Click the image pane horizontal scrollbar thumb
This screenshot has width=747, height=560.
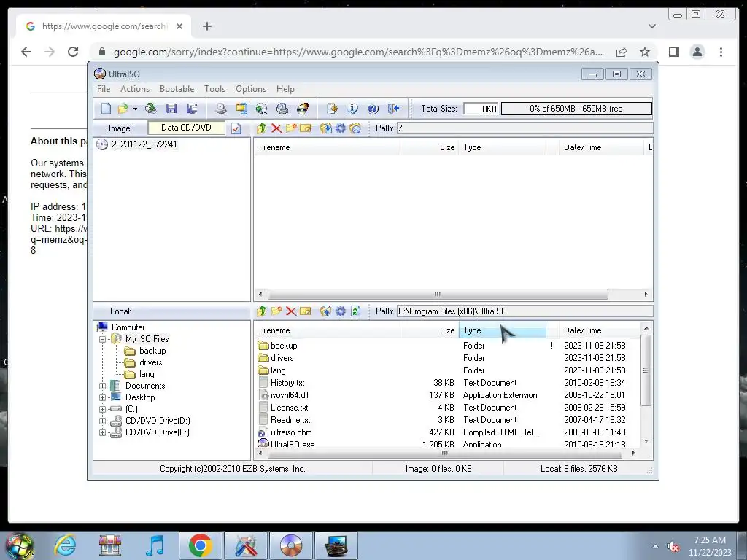[438, 295]
